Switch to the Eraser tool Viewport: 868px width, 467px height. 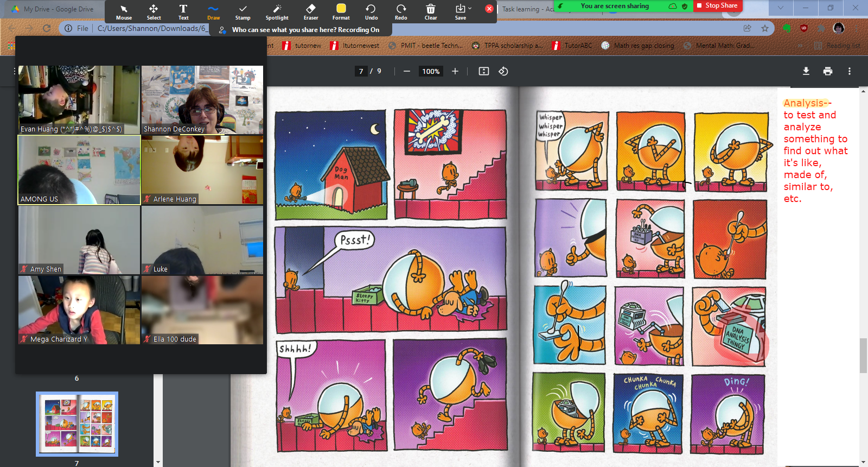coord(311,12)
